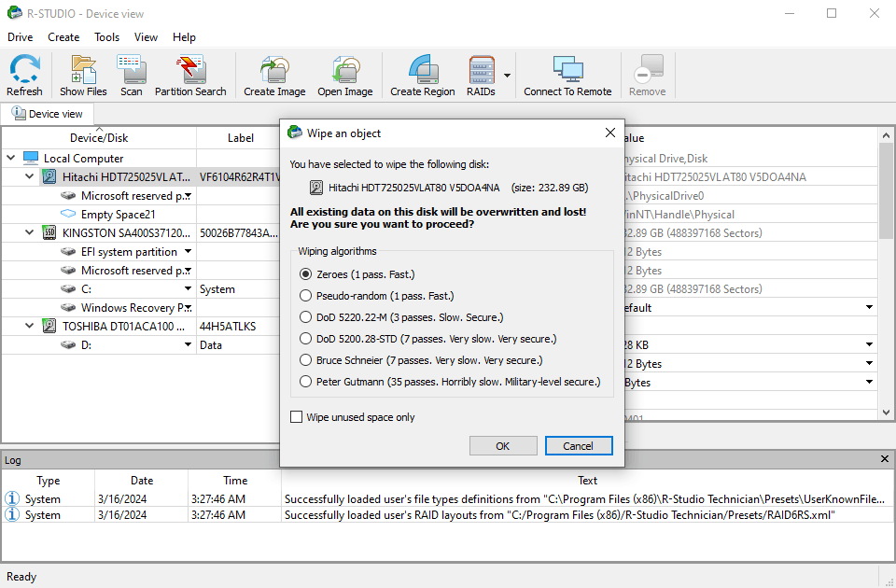Select Peter Gutmann 35 passes option
This screenshot has width=896, height=588.
click(x=305, y=381)
